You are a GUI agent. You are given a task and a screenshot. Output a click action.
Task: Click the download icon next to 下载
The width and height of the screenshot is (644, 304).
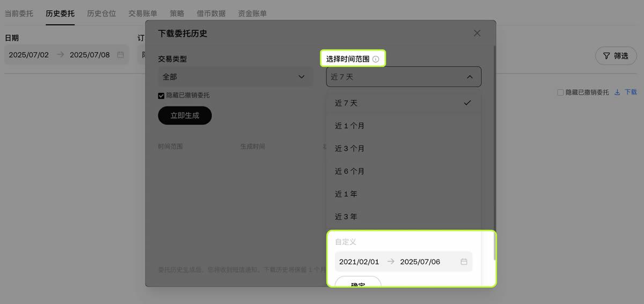click(x=617, y=92)
